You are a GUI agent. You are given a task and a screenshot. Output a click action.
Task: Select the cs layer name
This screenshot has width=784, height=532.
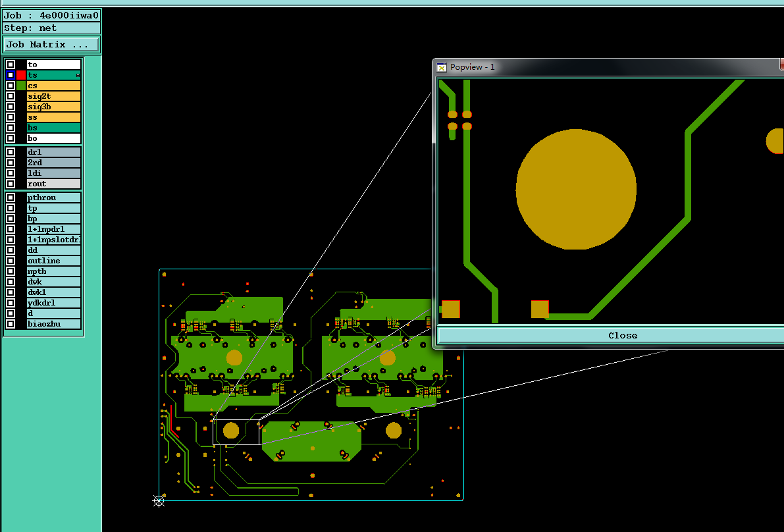pos(53,86)
